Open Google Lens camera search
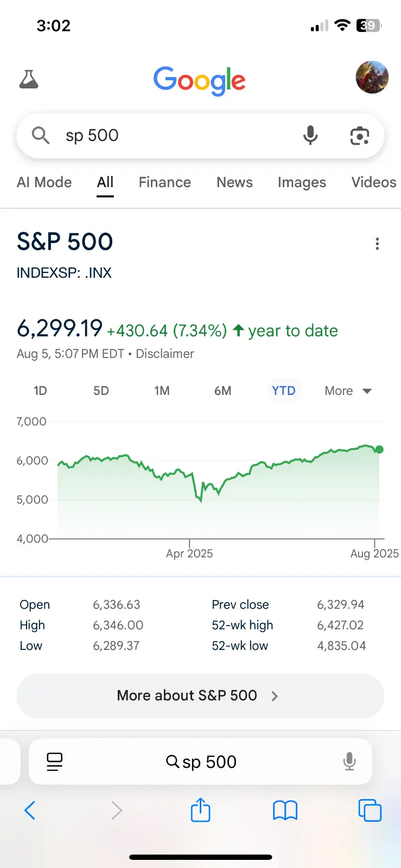The image size is (401, 868). [359, 136]
